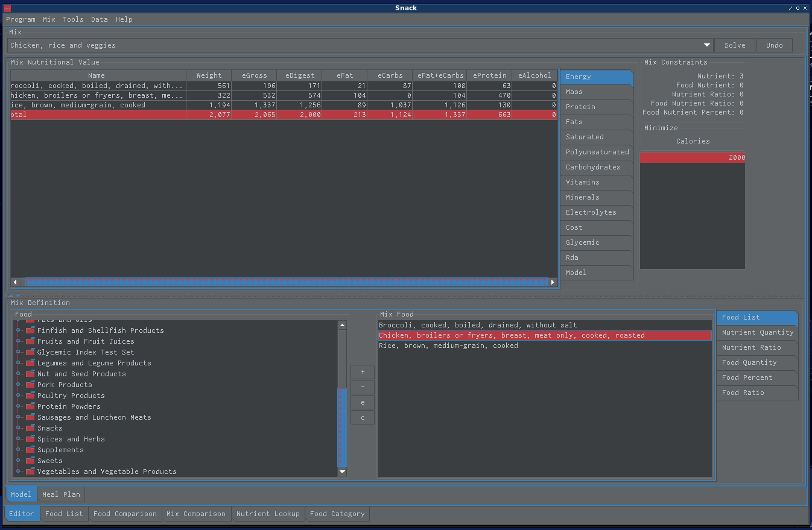This screenshot has height=530, width=812.
Task: Open the Meal Plan tab
Action: (61, 494)
